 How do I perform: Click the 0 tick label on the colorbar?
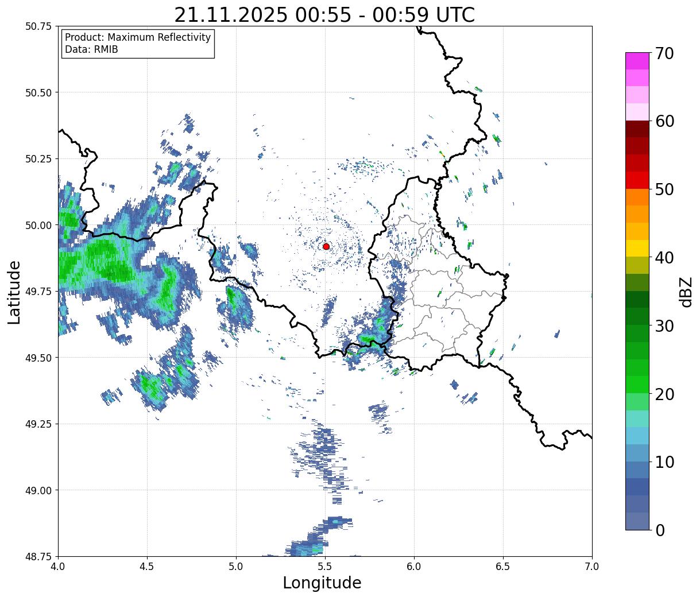(660, 530)
